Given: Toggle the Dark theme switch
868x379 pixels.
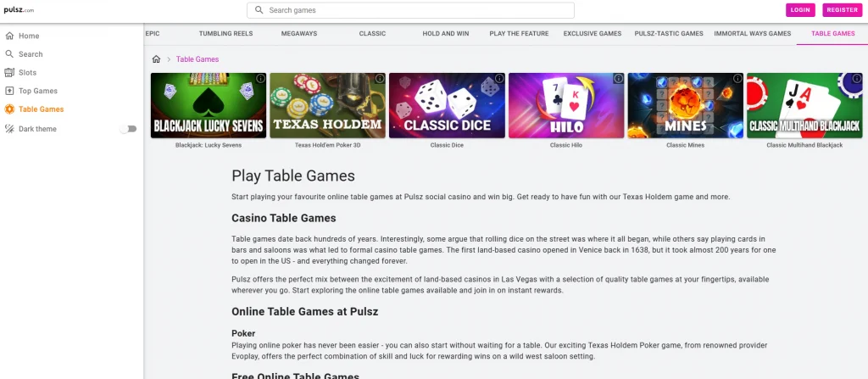Looking at the screenshot, I should point(129,129).
